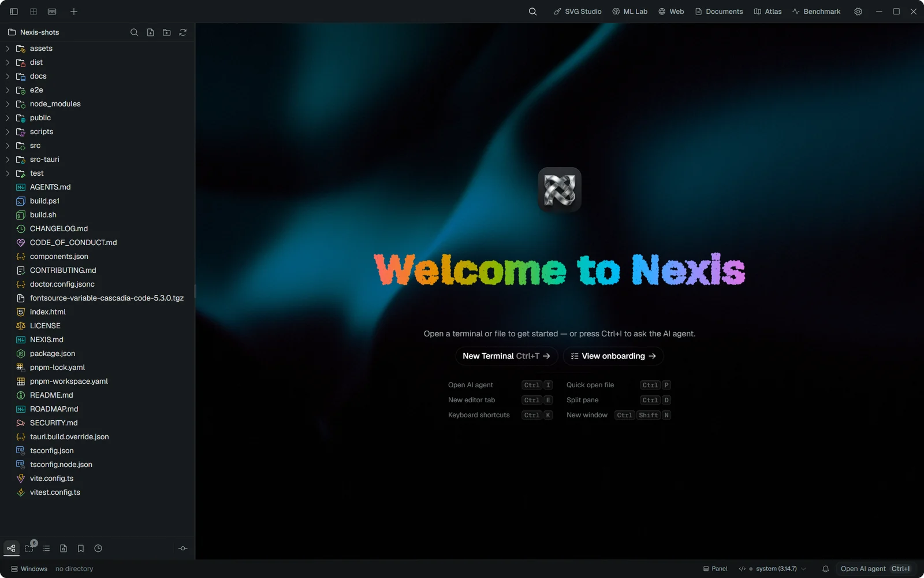Screen dimensions: 924x578
Task: Switch to SVG Studio workspace
Action: pos(577,12)
